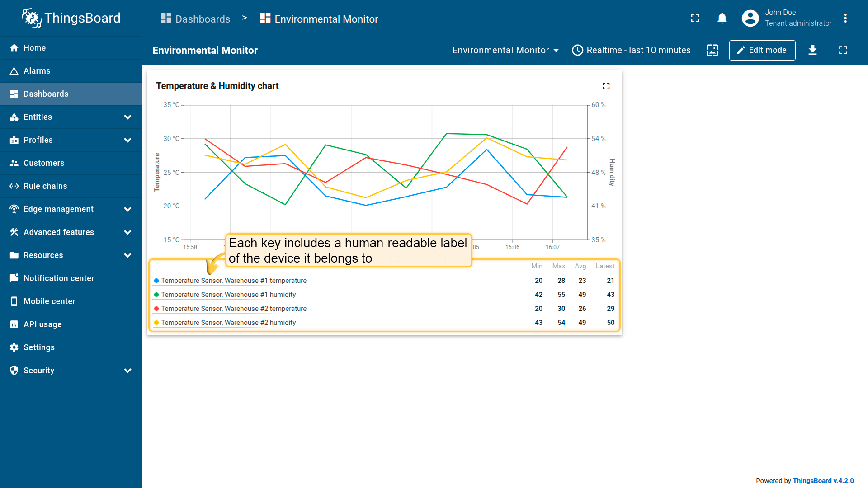Toggle the Warehouse #2 humidity legend series
The height and width of the screenshot is (488, 868).
pos(228,323)
